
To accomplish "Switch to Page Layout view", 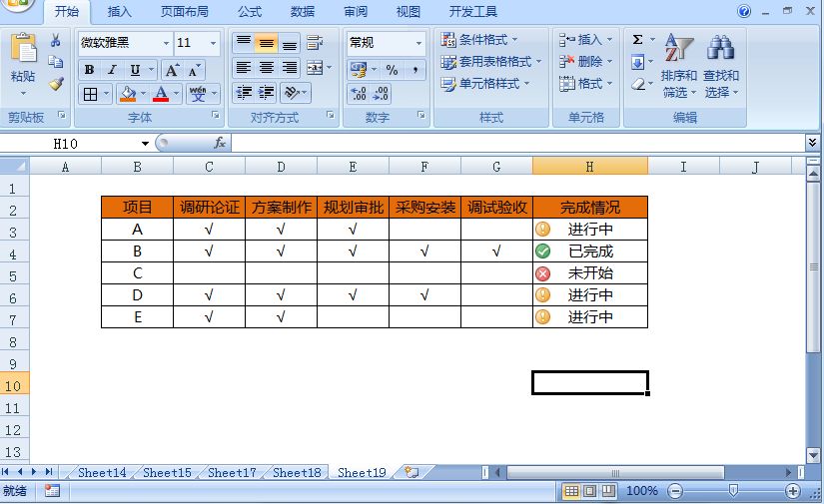I will click(589, 491).
